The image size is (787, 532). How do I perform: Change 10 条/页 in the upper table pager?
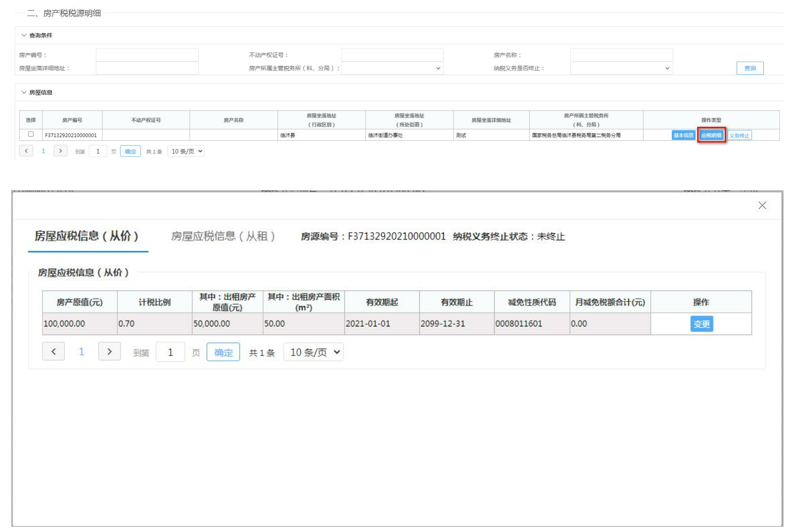(x=186, y=151)
